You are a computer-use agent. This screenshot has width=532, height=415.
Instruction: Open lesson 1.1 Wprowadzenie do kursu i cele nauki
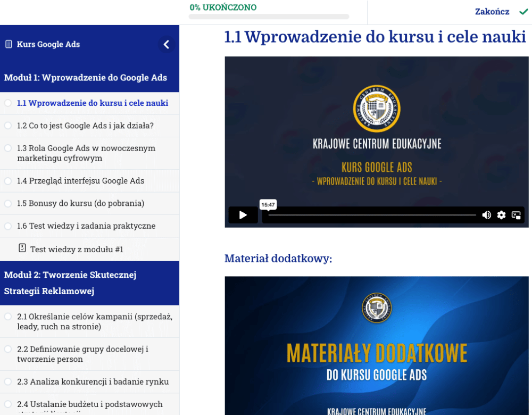click(x=92, y=103)
